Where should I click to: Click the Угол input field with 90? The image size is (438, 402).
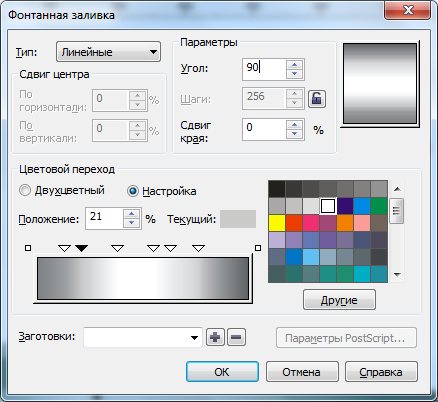pyautogui.click(x=264, y=69)
